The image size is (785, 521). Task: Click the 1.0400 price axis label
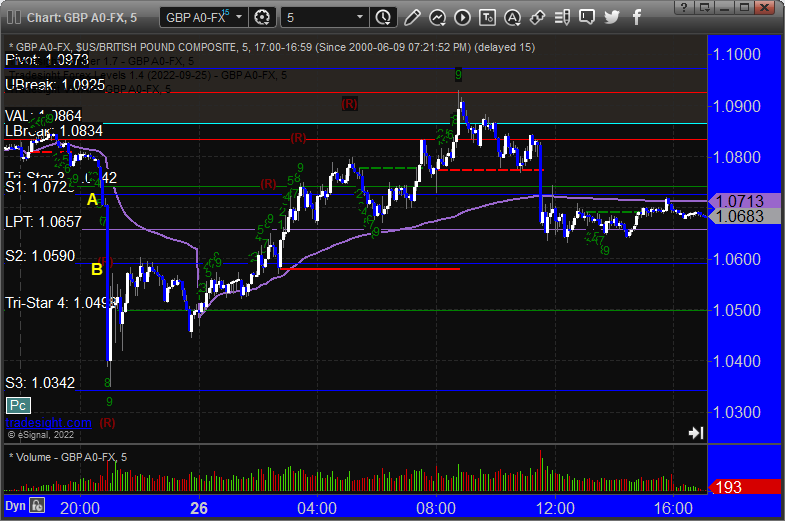click(736, 361)
